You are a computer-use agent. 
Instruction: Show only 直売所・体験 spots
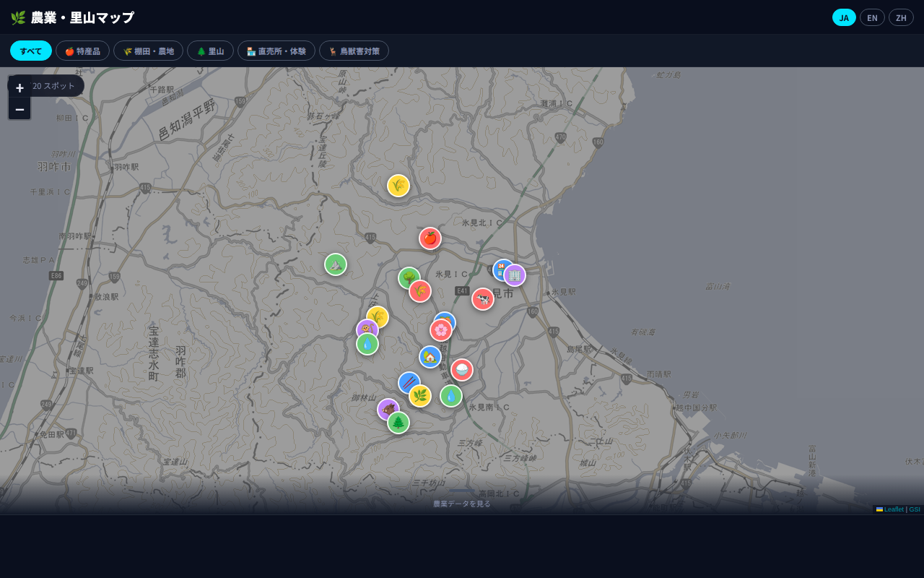coord(276,51)
